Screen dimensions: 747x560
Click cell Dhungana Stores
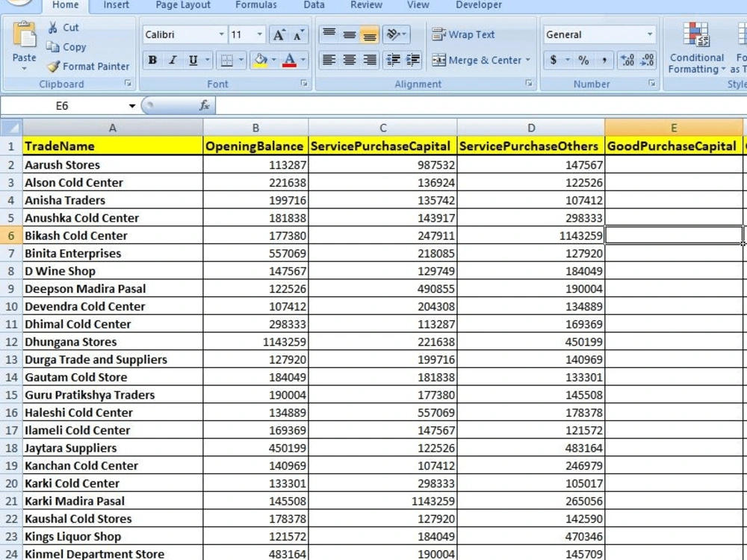113,342
